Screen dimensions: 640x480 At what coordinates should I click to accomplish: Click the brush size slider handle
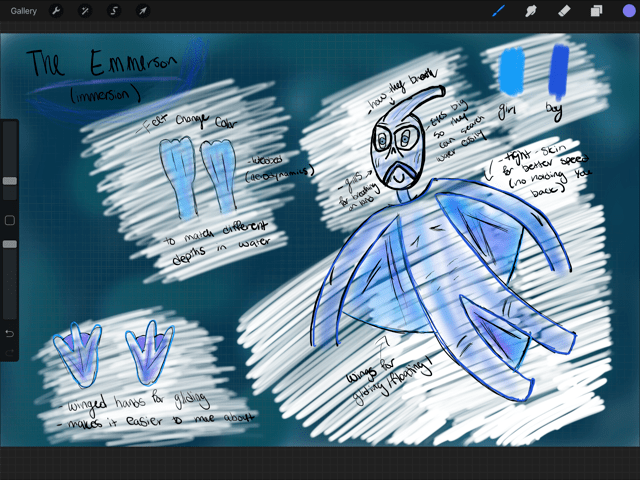(9, 181)
